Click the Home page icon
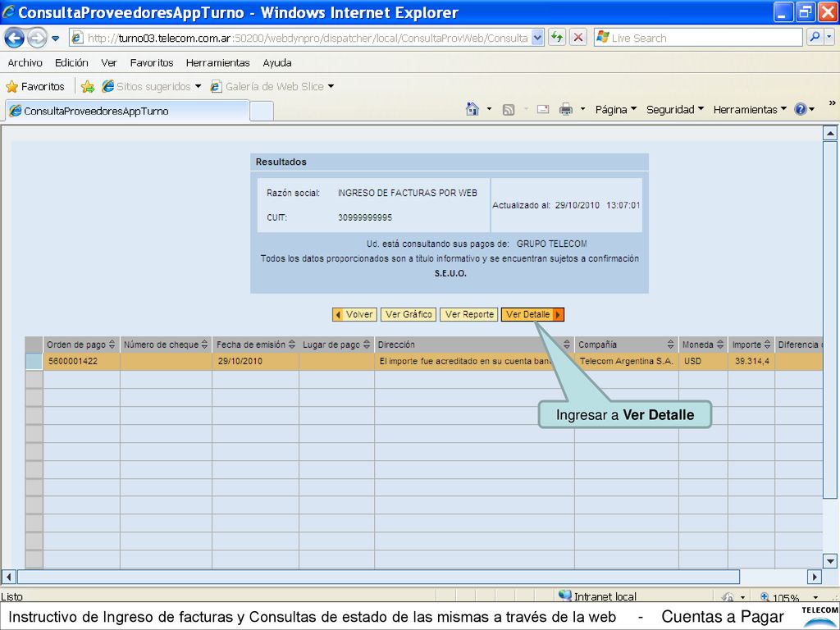The height and width of the screenshot is (630, 840). [472, 109]
